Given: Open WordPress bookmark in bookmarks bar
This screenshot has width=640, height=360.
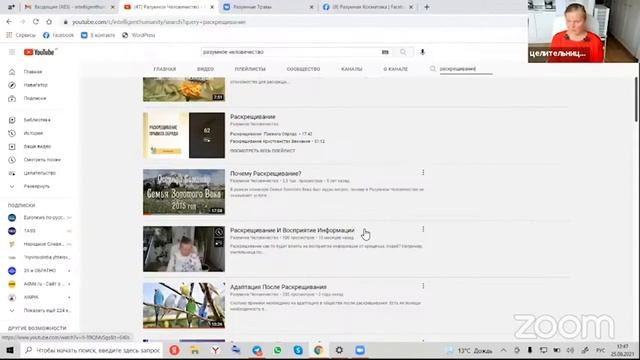Looking at the screenshot, I should [139, 36].
